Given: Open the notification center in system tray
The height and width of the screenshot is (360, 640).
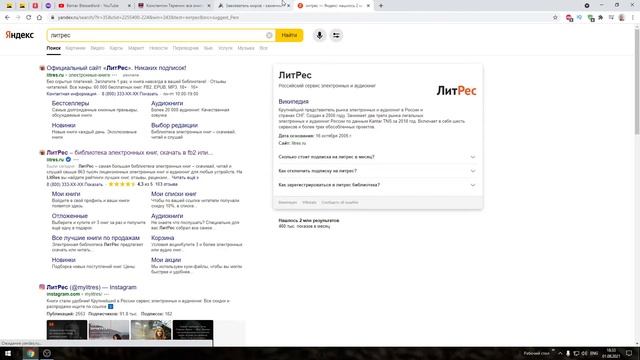Looking at the screenshot, I should [x=629, y=353].
